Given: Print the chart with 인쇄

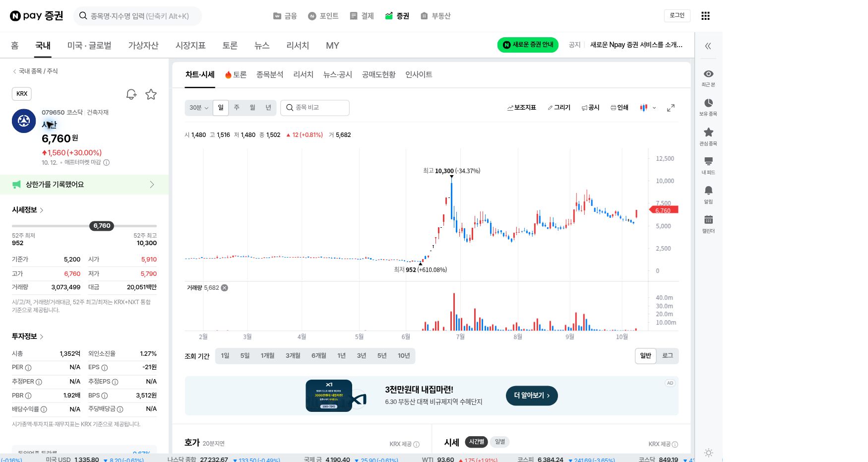Looking at the screenshot, I should click(x=620, y=108).
